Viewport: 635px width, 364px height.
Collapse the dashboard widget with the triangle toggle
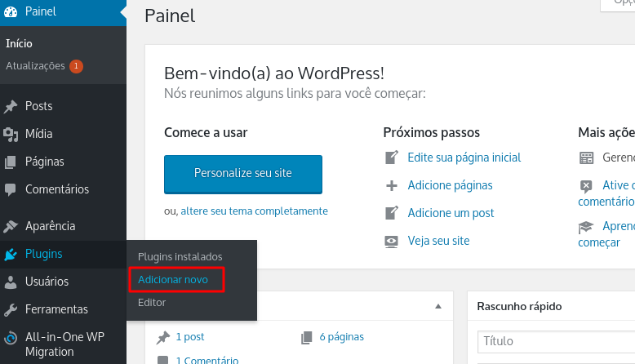[438, 306]
